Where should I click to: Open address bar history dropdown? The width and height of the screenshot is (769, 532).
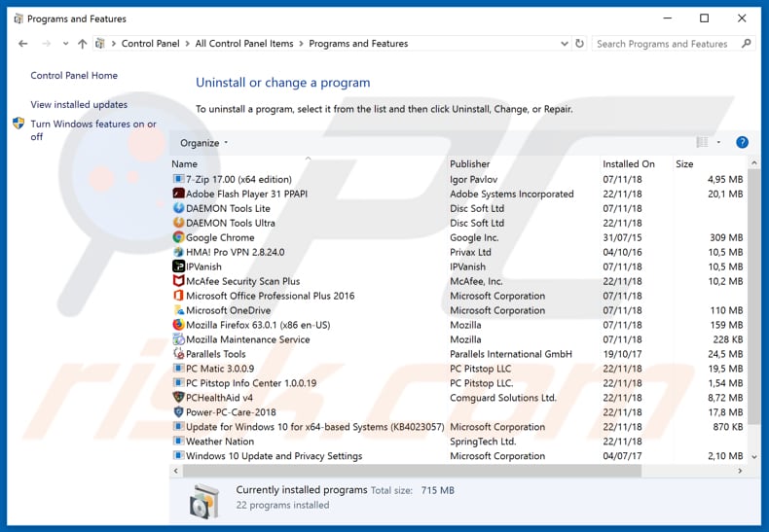coord(565,44)
